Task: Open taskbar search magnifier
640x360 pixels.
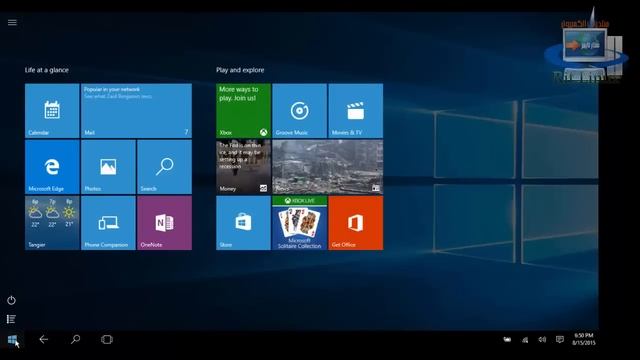Action: [x=75, y=339]
